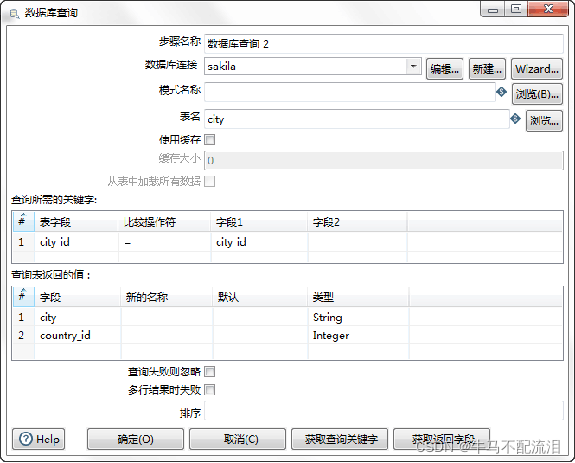
Task: Select the country_id field cell
Action: [x=78, y=335]
